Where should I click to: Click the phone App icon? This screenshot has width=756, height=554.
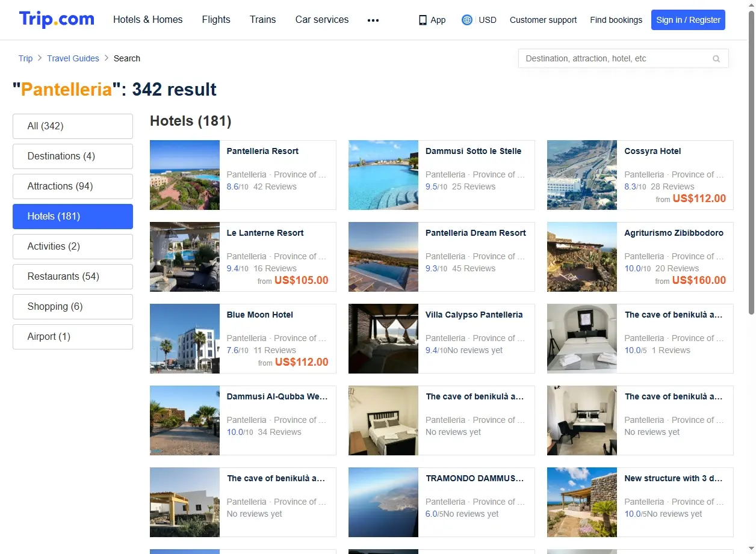click(x=423, y=20)
